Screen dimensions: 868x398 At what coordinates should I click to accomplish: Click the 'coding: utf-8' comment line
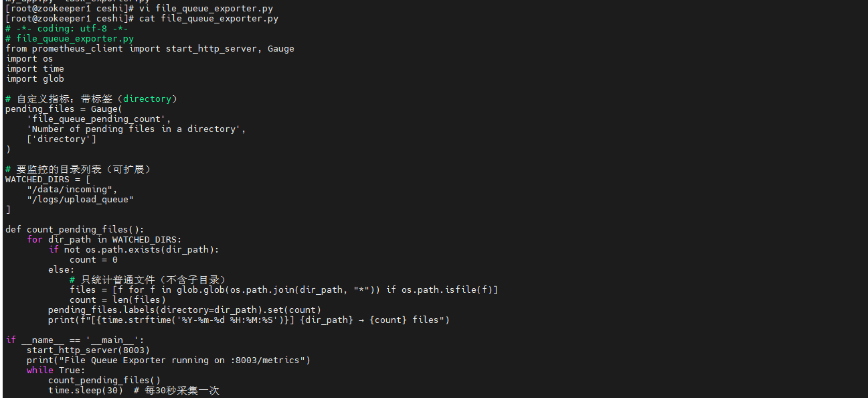tap(67, 28)
